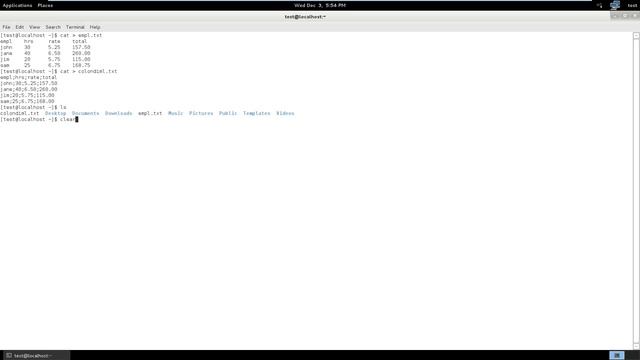Click 'Documents' in ls output
The height and width of the screenshot is (360, 640).
coord(85,113)
